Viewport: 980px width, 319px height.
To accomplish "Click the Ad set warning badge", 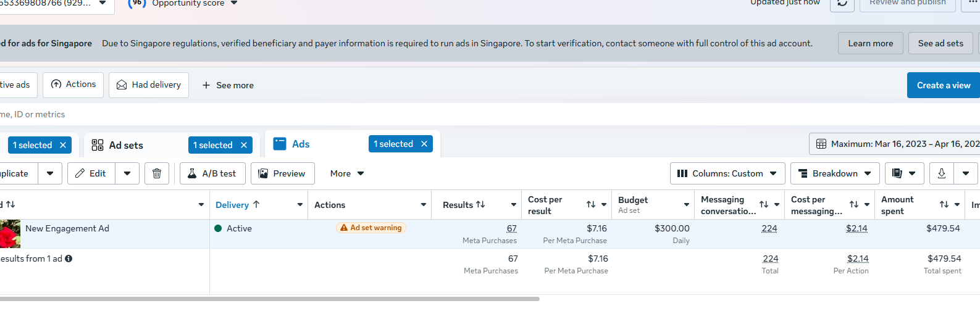I will coord(371,228).
